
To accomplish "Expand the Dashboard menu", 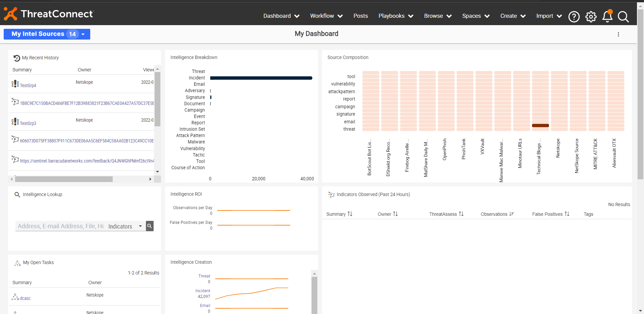I will pos(281,16).
